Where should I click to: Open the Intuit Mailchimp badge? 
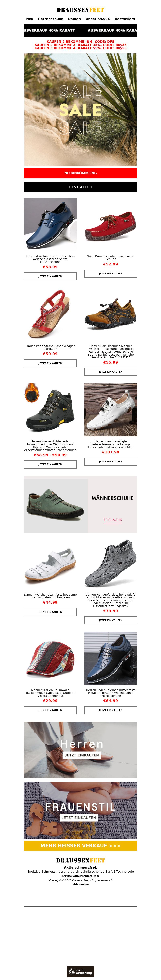click(80, 971)
